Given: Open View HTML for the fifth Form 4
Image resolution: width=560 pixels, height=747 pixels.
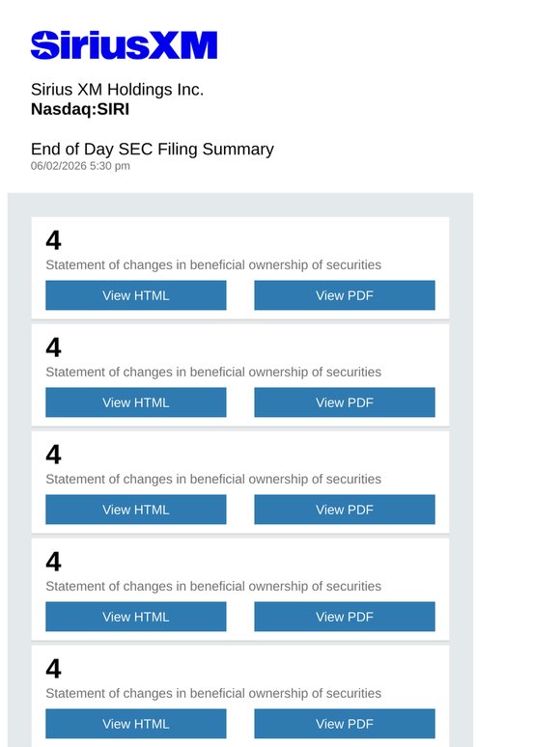Looking at the screenshot, I should pos(136,724).
